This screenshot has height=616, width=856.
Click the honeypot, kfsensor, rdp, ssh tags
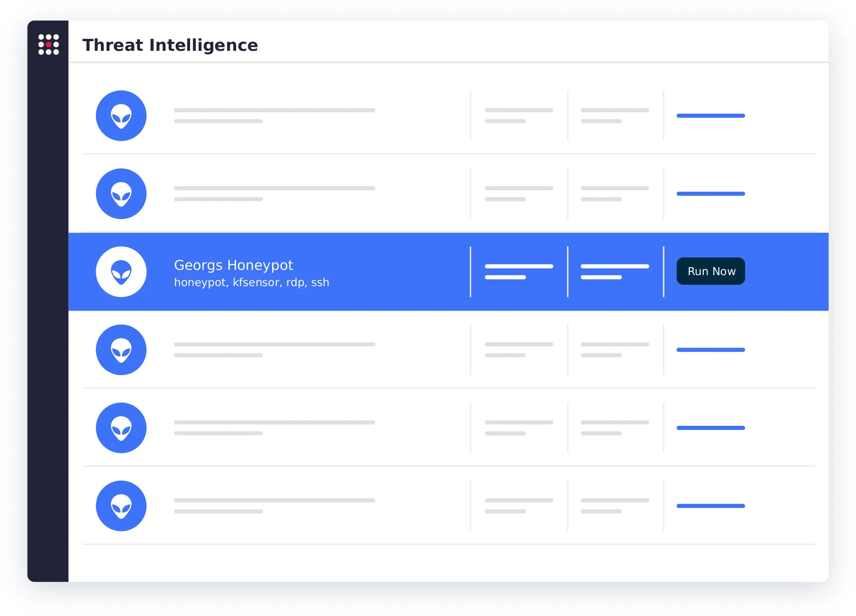(251, 283)
